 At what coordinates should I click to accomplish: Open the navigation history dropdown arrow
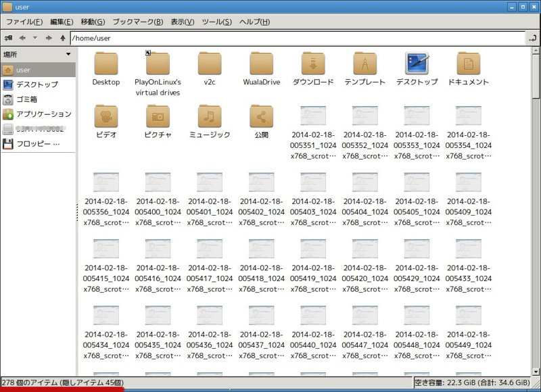[35, 38]
